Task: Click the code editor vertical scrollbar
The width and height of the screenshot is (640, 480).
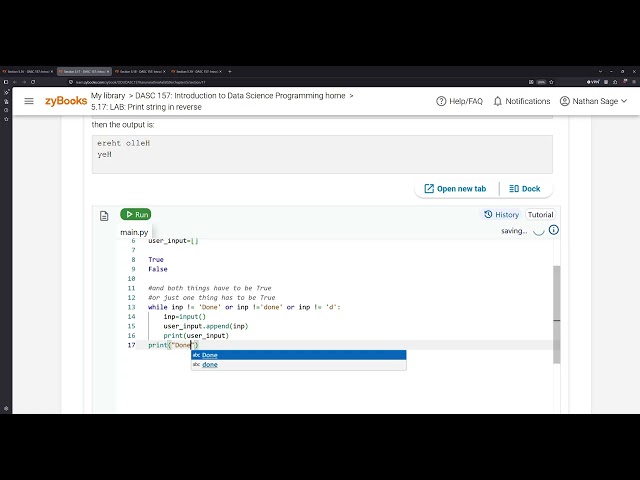Action: 556,314
